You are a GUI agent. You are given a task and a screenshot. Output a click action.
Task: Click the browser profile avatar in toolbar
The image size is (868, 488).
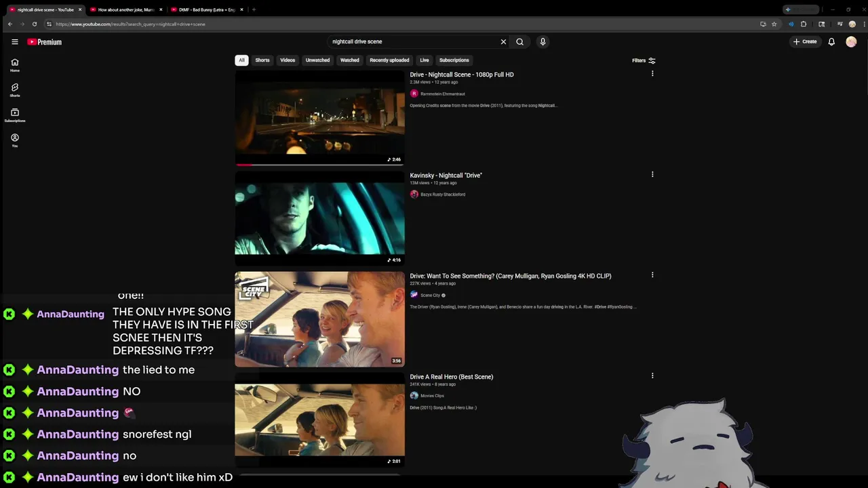pos(852,24)
